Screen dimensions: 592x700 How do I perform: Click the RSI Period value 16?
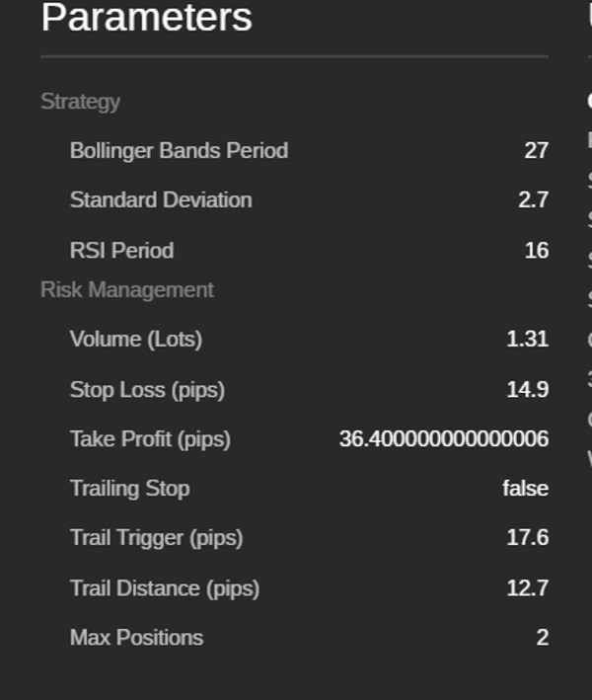[536, 251]
